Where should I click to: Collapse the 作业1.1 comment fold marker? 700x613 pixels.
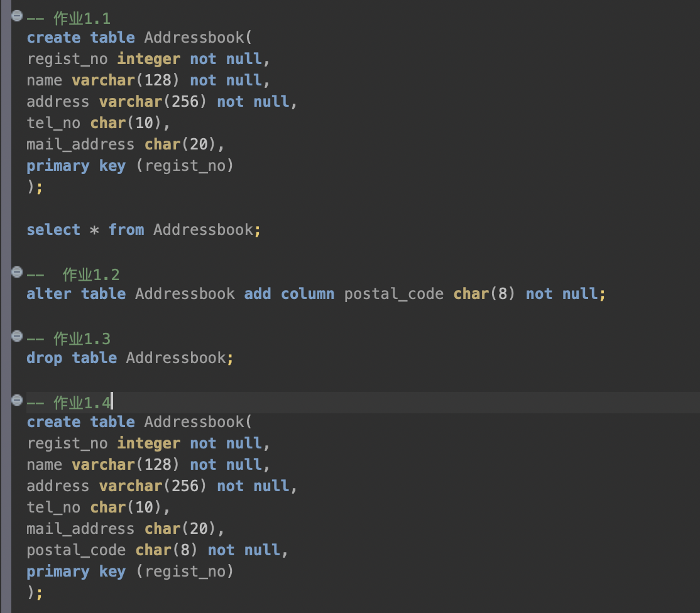click(x=17, y=16)
